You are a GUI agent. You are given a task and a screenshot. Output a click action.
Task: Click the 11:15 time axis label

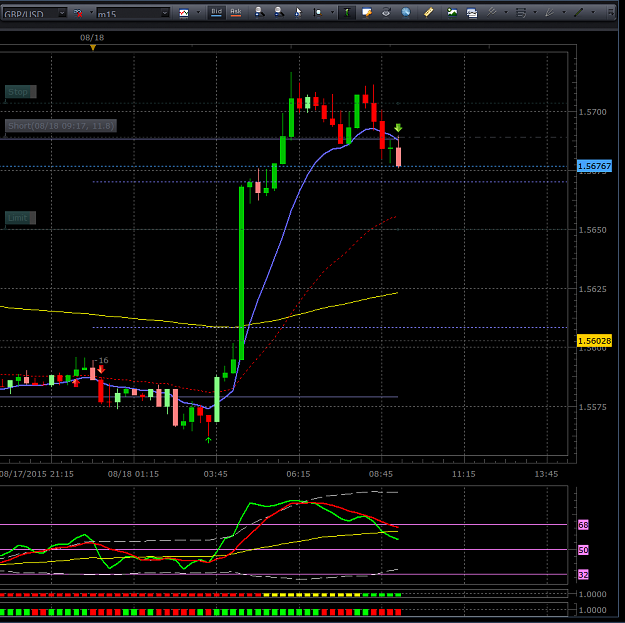coord(464,474)
